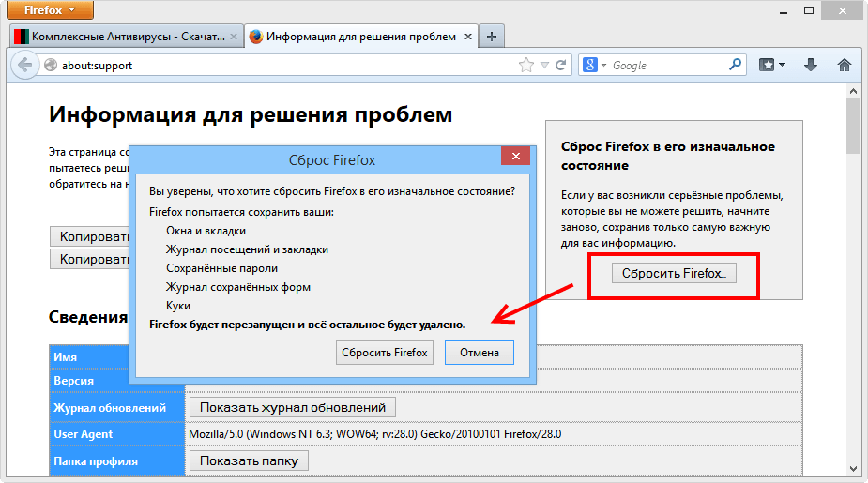Maximize the Firefox window
This screenshot has width=868, height=483.
point(809,10)
